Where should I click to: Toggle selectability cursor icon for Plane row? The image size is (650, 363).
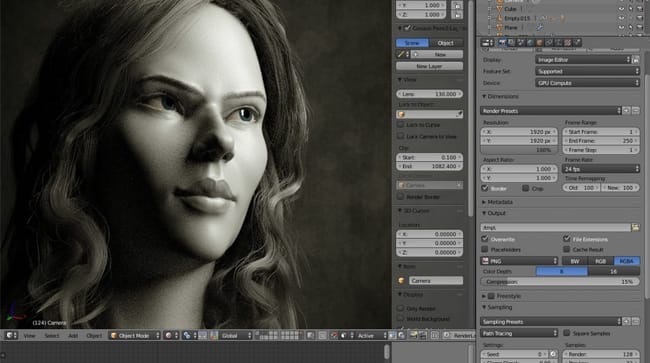[631, 27]
